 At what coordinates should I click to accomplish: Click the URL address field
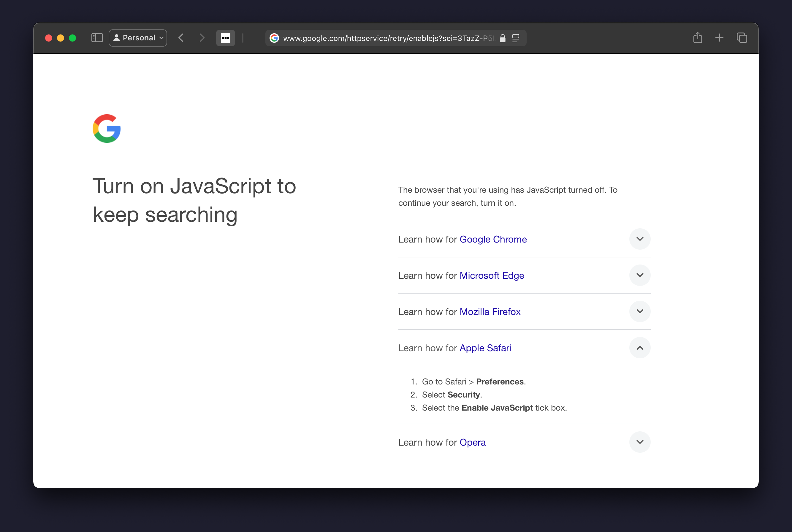(387, 38)
